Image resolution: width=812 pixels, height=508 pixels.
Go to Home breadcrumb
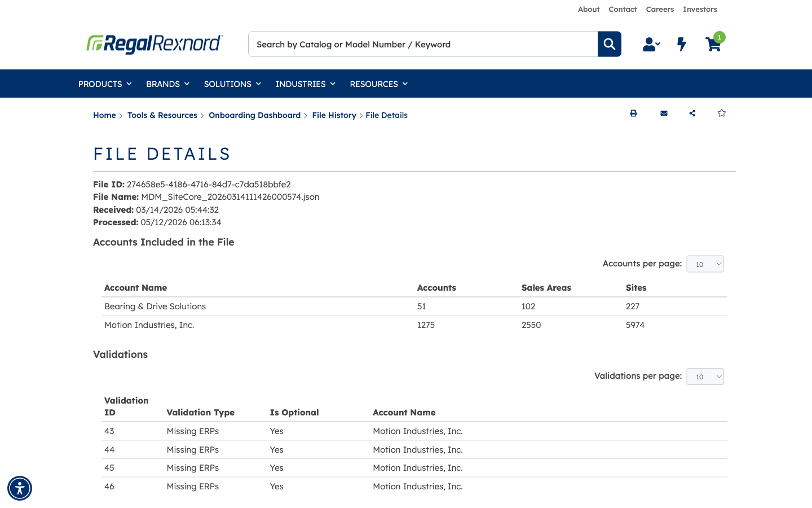click(104, 115)
